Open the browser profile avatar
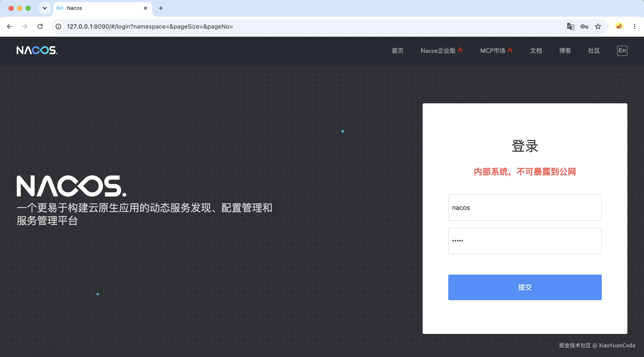This screenshot has height=357, width=644. (x=619, y=26)
